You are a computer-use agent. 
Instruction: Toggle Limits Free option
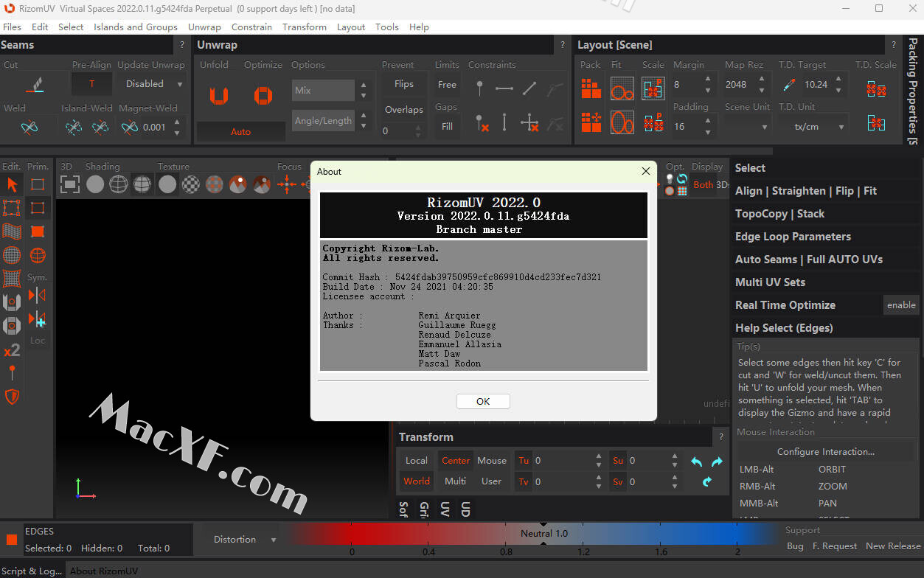[x=447, y=85]
